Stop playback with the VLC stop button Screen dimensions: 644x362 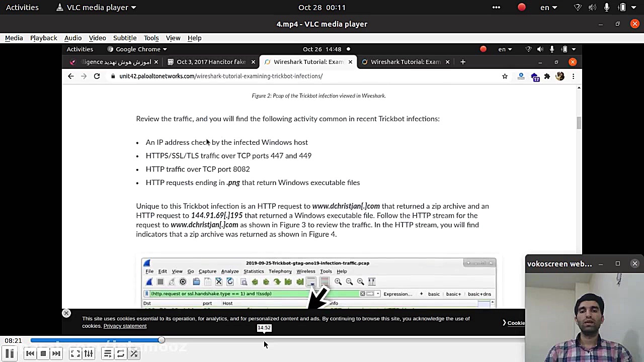[x=43, y=354]
